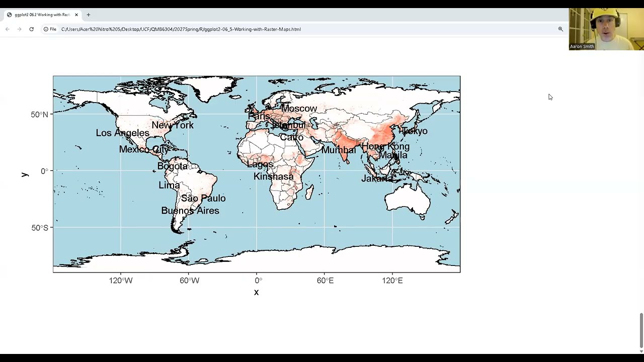Open a new browser tab
Image resolution: width=644 pixels, height=362 pixels.
pos(88,15)
